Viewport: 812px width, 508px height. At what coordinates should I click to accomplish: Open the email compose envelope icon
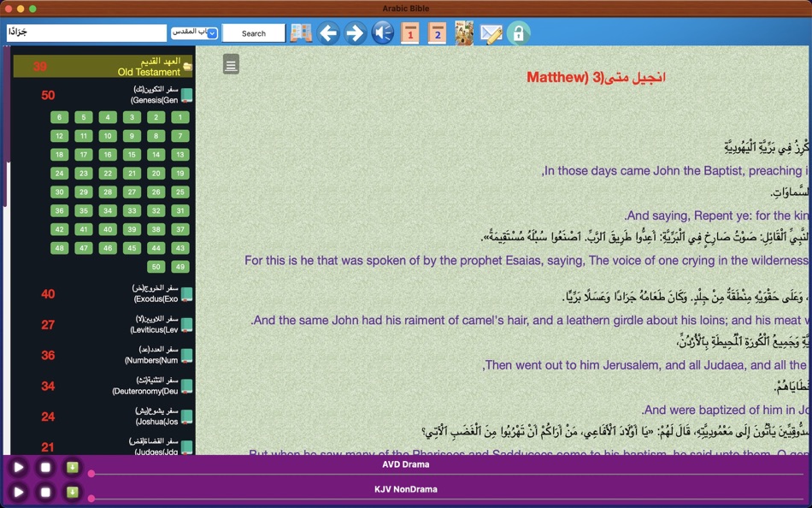pyautogui.click(x=491, y=33)
